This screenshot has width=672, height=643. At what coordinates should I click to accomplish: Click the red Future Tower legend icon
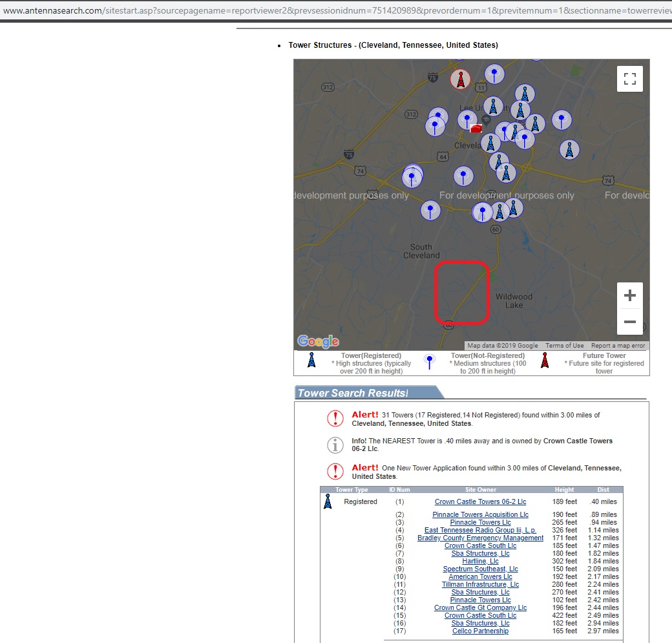545,360
